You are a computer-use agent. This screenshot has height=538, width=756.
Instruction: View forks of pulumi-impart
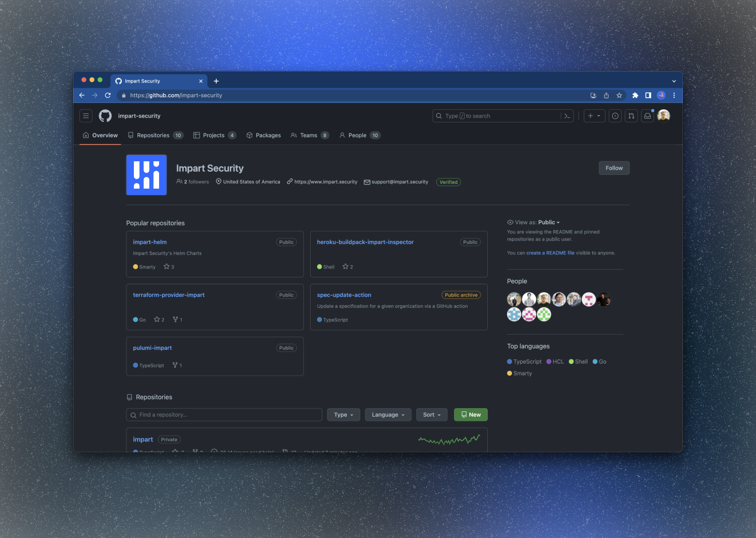[x=177, y=366]
